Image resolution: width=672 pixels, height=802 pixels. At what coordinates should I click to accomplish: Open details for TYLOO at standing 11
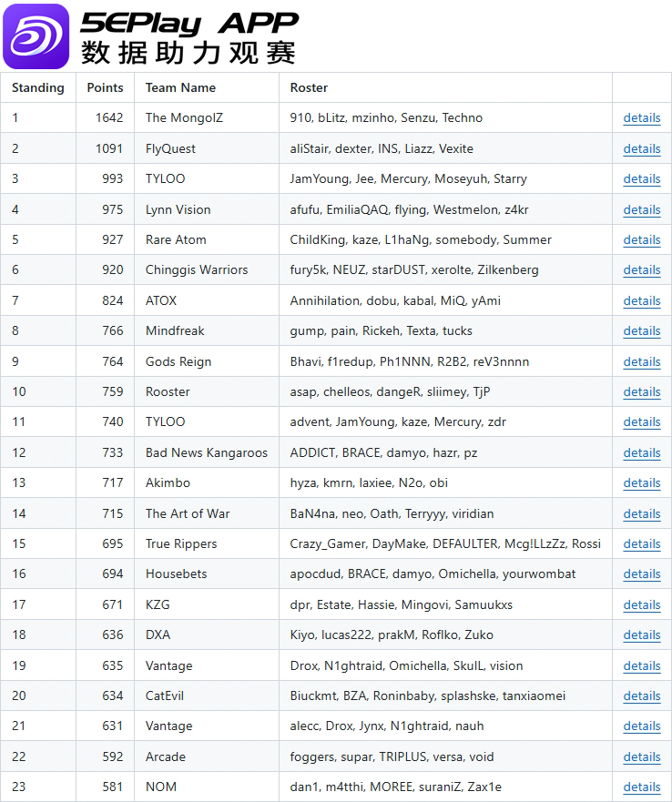(642, 422)
